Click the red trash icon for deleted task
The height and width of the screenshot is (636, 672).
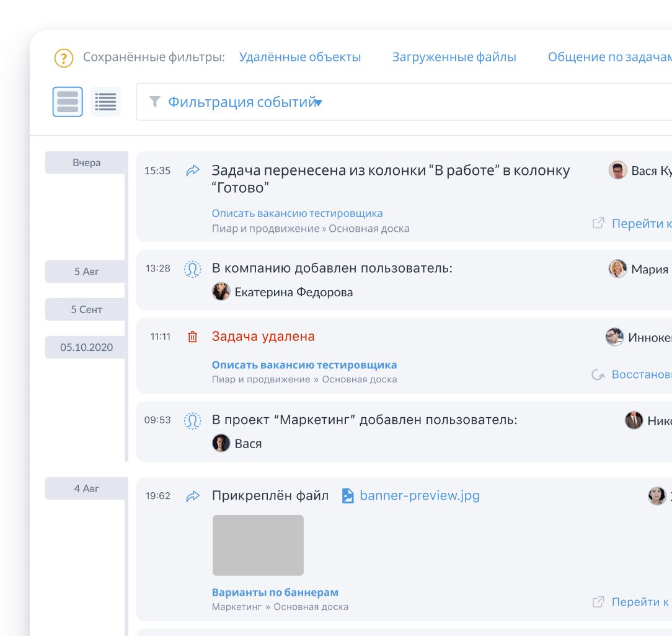pos(193,337)
